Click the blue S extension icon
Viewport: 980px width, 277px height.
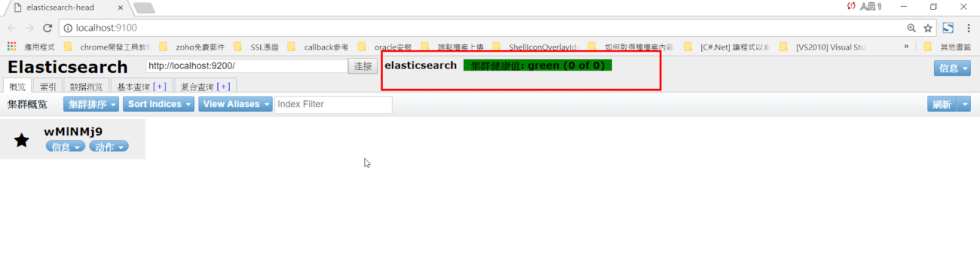tap(948, 28)
